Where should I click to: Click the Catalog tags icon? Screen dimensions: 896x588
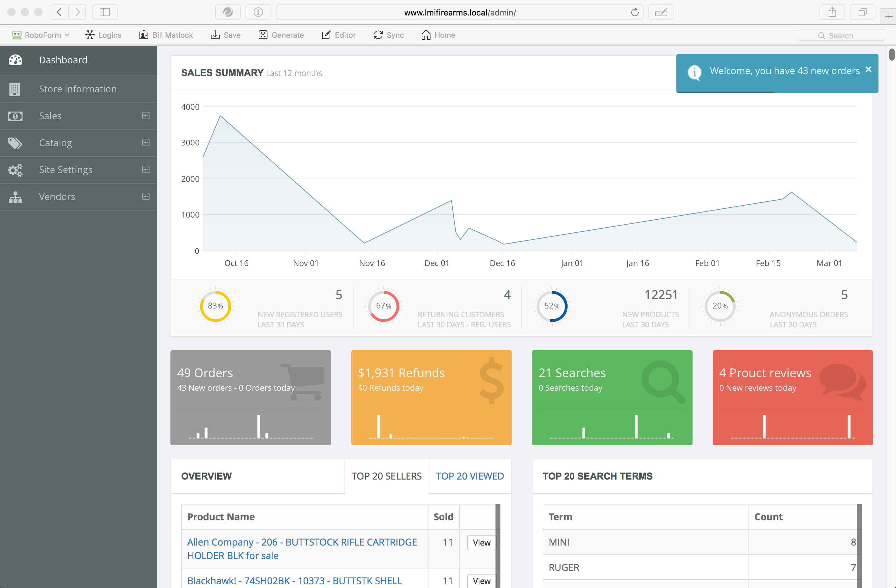(x=15, y=143)
